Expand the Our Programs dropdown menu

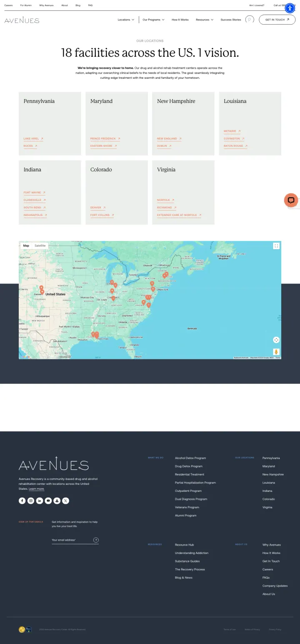[x=153, y=20]
